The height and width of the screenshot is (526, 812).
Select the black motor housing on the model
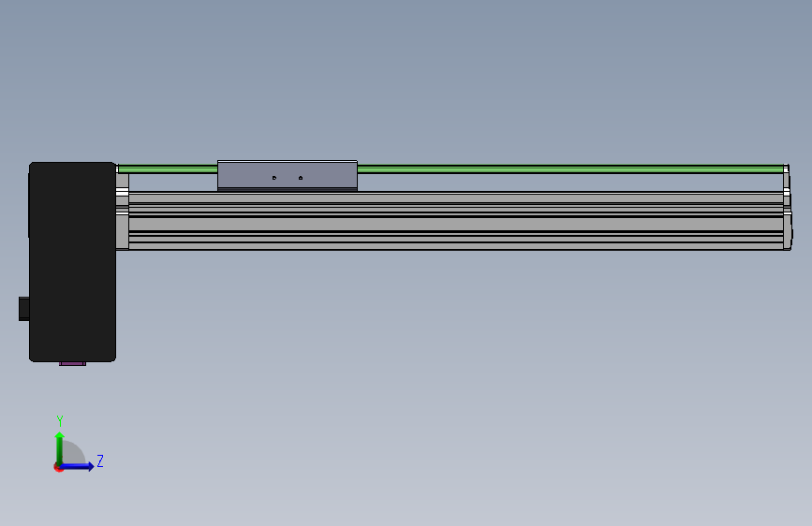[x=72, y=261]
